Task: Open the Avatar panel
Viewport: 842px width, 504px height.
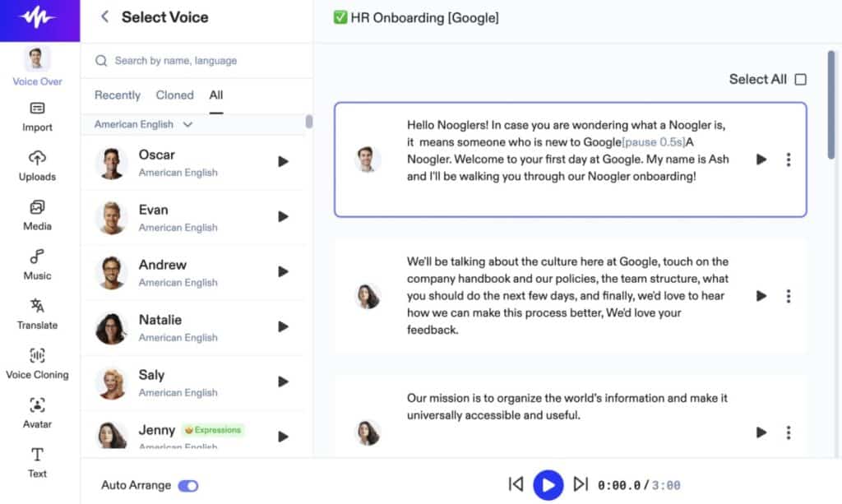Action: (37, 413)
